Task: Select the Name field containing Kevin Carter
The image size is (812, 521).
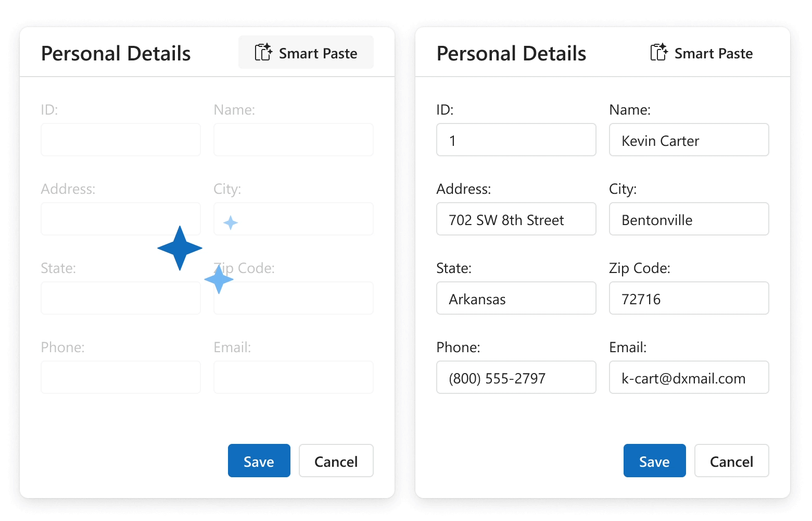Action: pos(689,140)
